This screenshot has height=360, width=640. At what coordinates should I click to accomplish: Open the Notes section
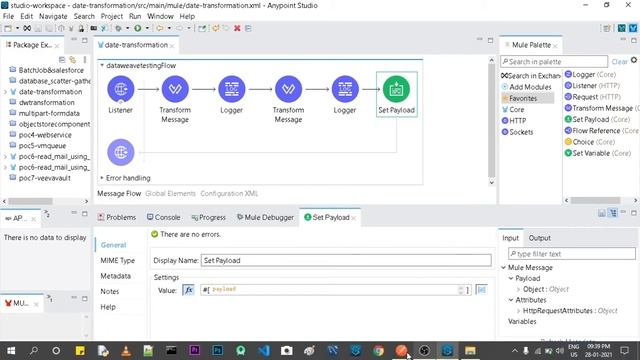[110, 291]
